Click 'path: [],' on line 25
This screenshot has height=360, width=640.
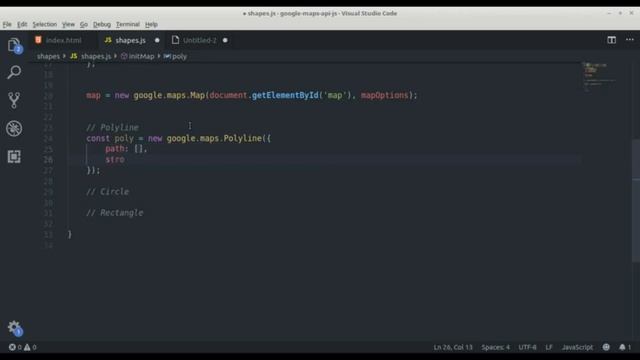126,149
